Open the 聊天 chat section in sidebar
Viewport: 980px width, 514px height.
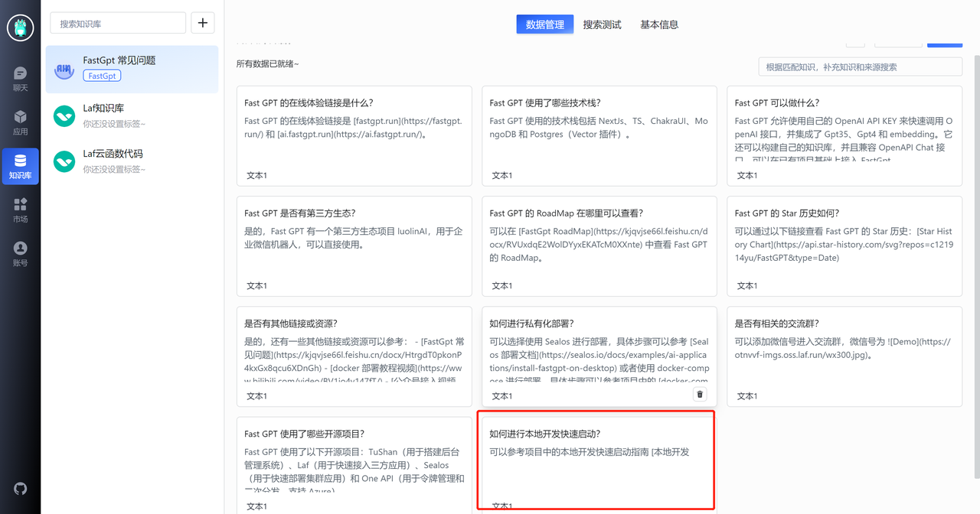[20, 79]
